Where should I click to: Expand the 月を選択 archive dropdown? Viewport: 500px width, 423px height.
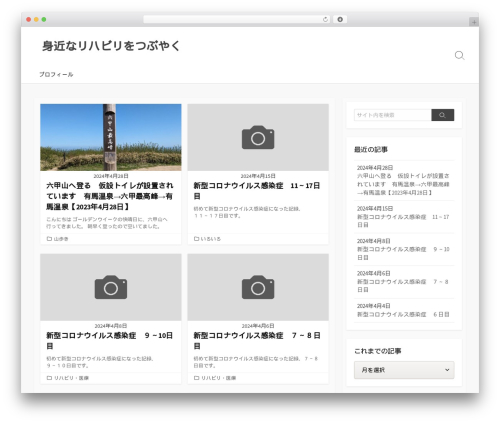(404, 370)
